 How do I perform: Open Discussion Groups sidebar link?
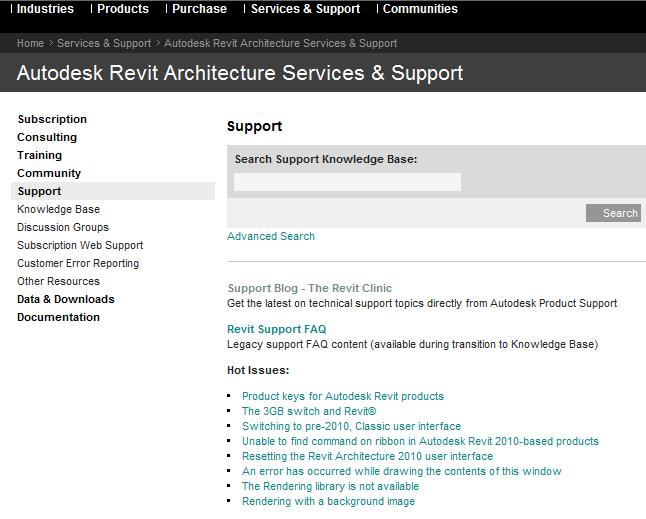tap(63, 227)
